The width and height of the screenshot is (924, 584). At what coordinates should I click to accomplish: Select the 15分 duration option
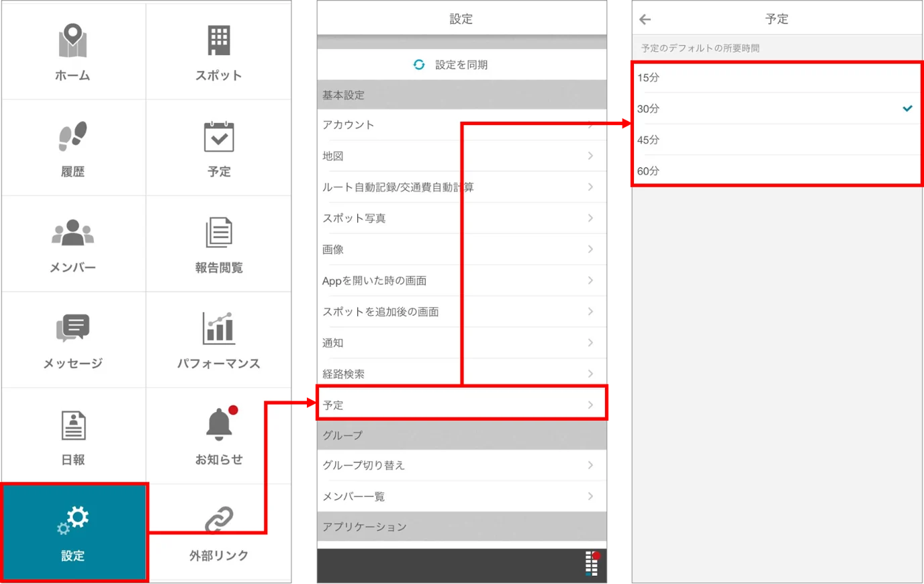[777, 78]
